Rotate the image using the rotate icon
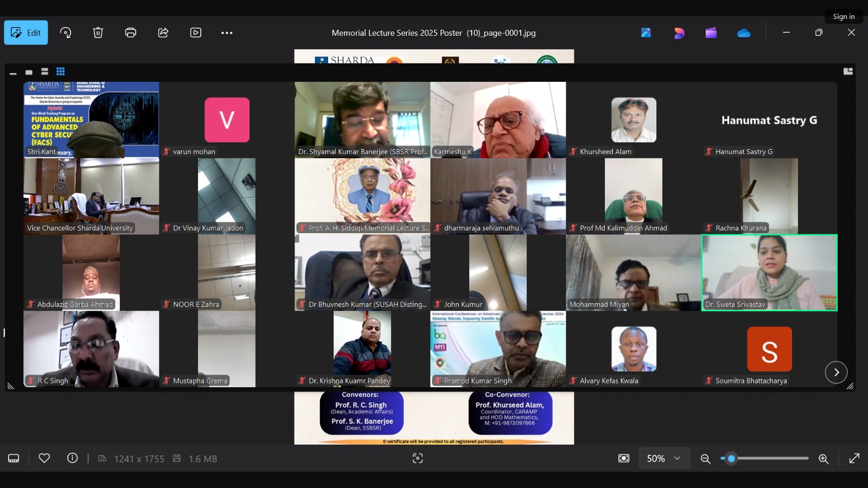868x488 pixels. click(66, 33)
